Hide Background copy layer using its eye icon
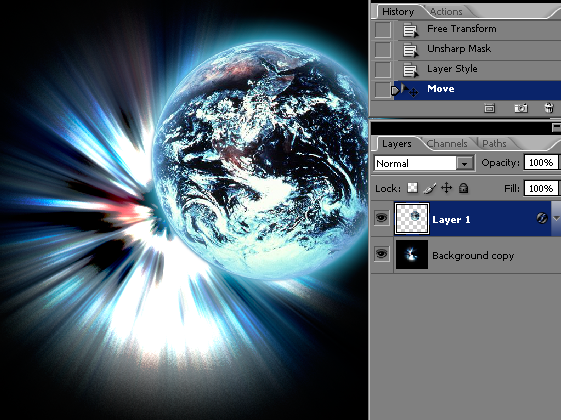Viewport: 561px width, 420px height. [x=381, y=254]
